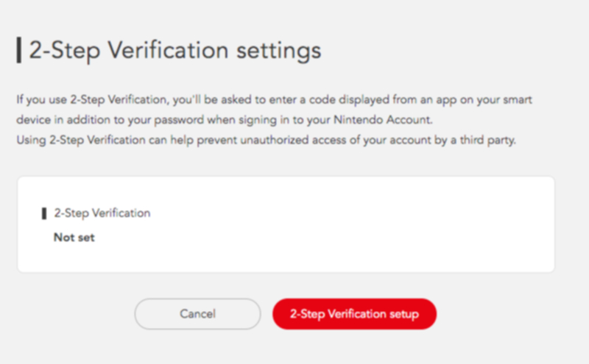Click the dark vertical bar beside the heading
Image resolution: width=589 pixels, height=364 pixels.
click(x=19, y=50)
